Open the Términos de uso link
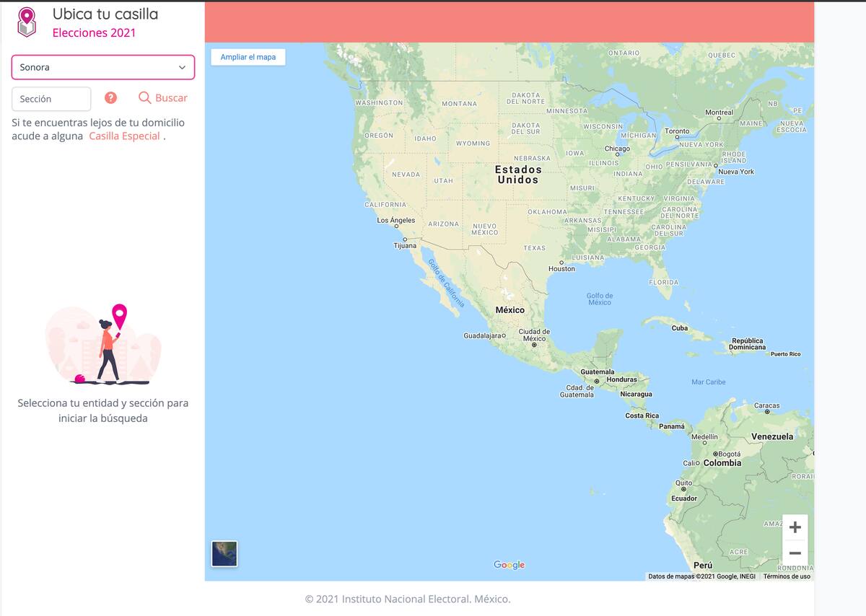Viewport: 866px width, 616px height. (787, 576)
